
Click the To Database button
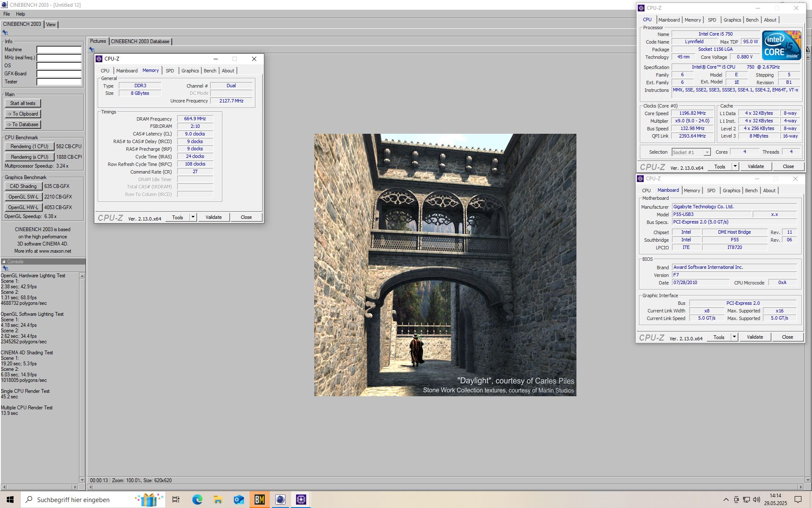click(x=23, y=124)
